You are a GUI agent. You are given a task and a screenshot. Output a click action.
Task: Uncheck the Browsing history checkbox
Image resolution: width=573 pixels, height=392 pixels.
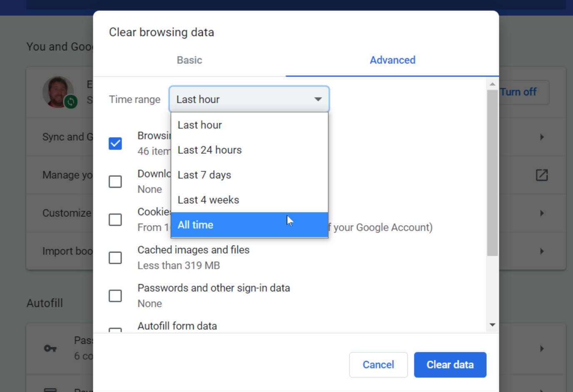[x=115, y=143]
